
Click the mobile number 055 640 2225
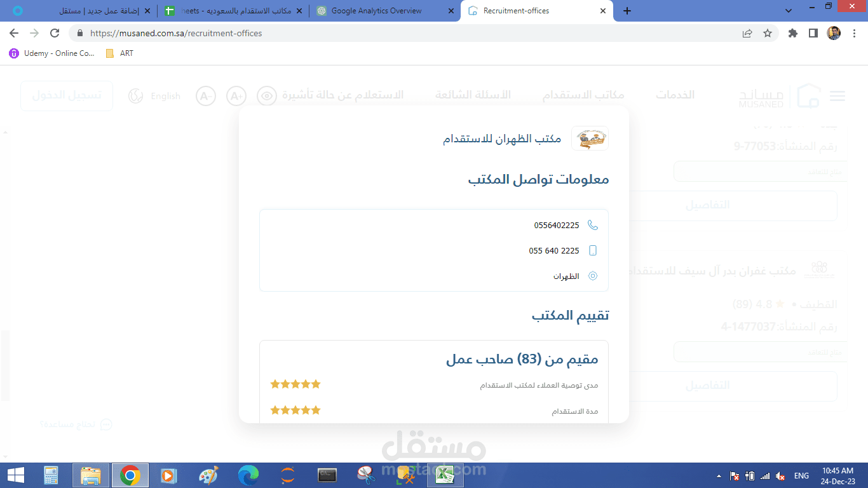[x=554, y=250]
